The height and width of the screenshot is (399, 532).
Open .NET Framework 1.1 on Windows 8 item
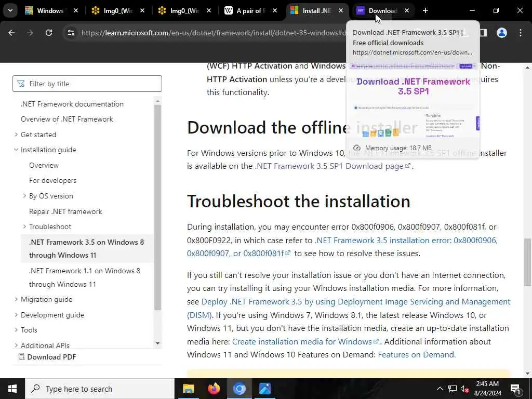85,277
